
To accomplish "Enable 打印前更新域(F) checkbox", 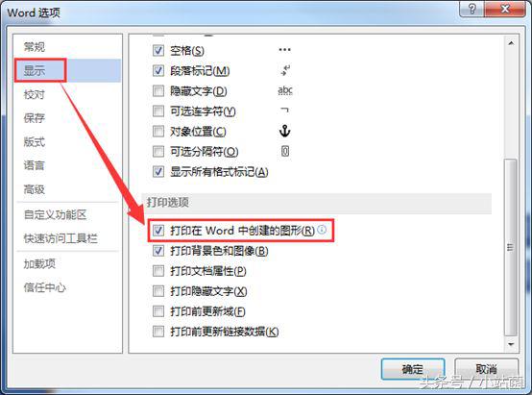I will pos(158,311).
